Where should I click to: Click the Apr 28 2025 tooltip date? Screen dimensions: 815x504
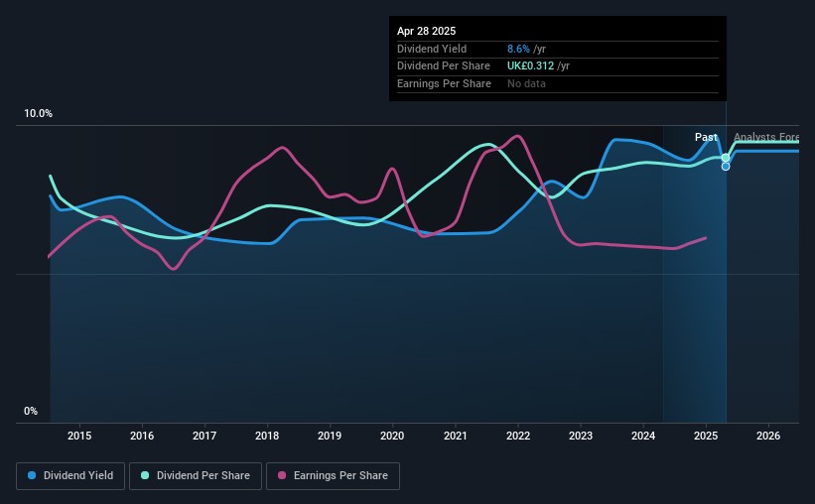(426, 31)
